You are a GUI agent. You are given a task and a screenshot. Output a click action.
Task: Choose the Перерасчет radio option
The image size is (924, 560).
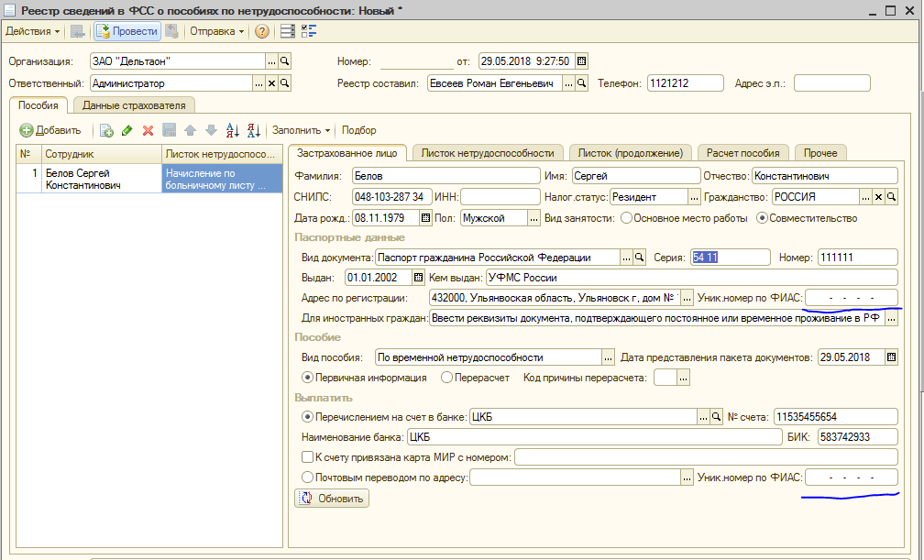click(446, 378)
